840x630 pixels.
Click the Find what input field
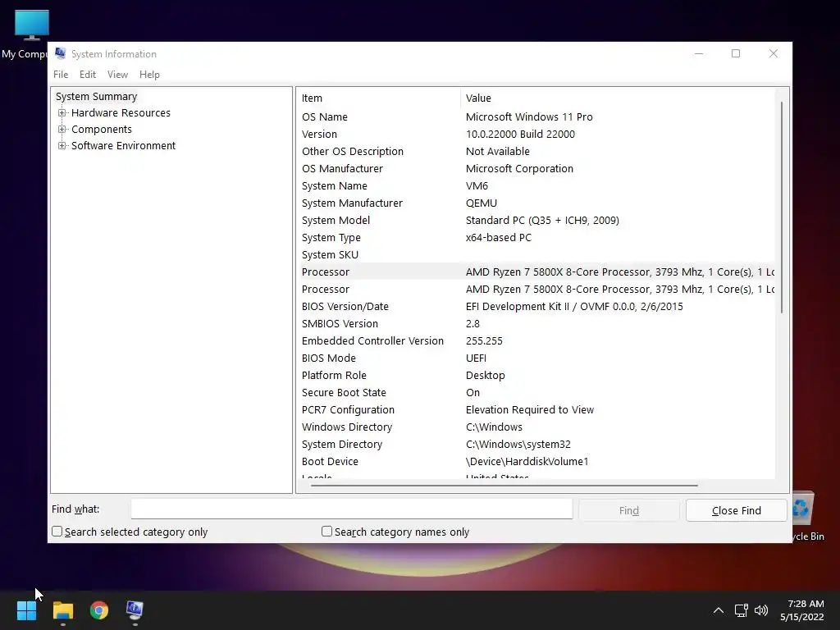(x=352, y=509)
